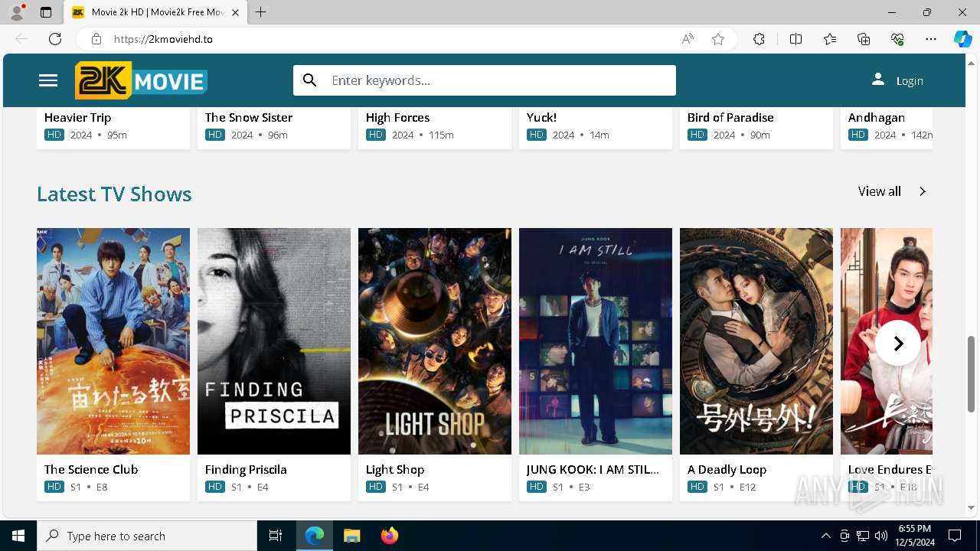Image resolution: width=980 pixels, height=551 pixels.
Task: Select the Movie 2k HD tab
Action: pos(155,12)
